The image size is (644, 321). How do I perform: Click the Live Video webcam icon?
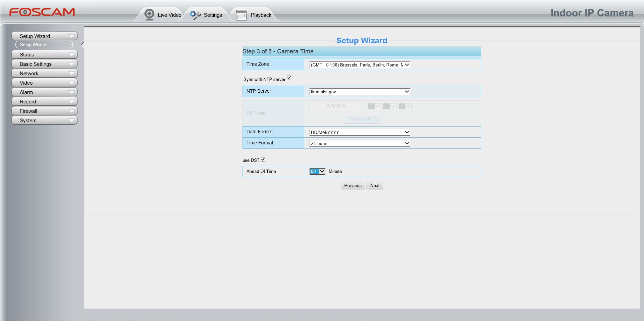pyautogui.click(x=149, y=14)
